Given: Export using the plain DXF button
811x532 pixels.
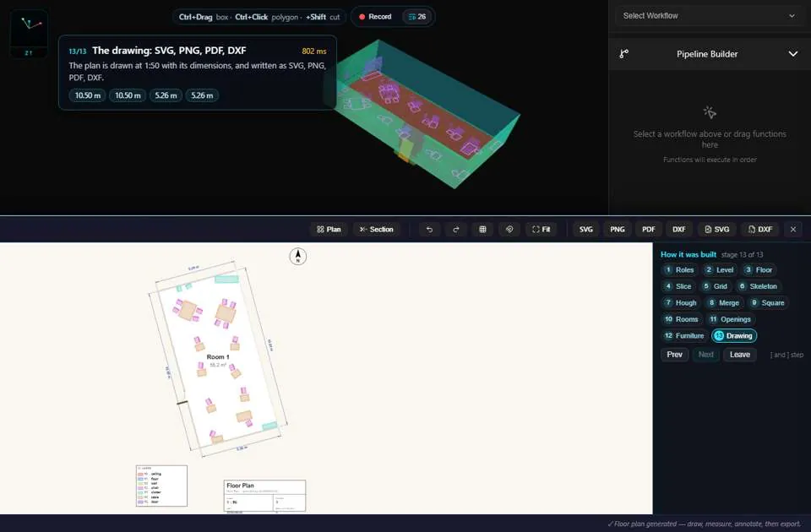Looking at the screenshot, I should pyautogui.click(x=679, y=229).
